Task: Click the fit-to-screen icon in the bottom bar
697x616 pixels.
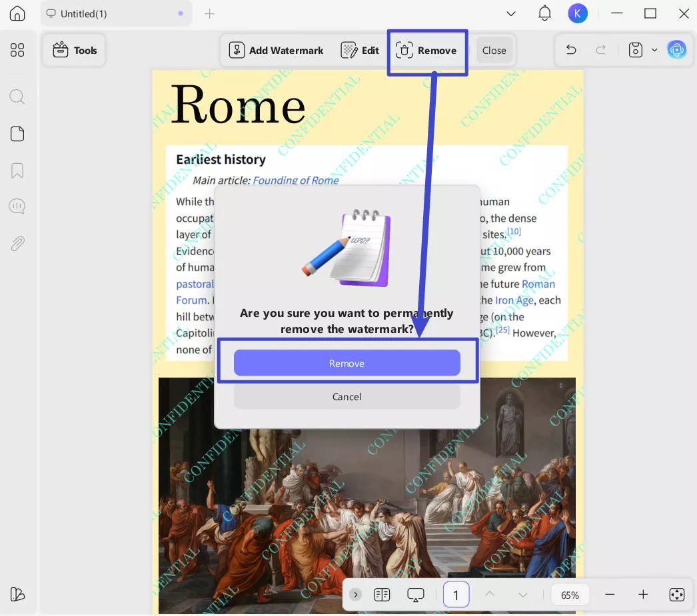Action: (x=677, y=594)
